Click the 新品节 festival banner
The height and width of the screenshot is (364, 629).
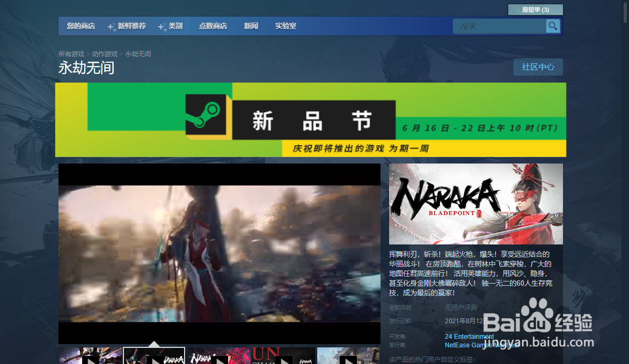[311, 120]
